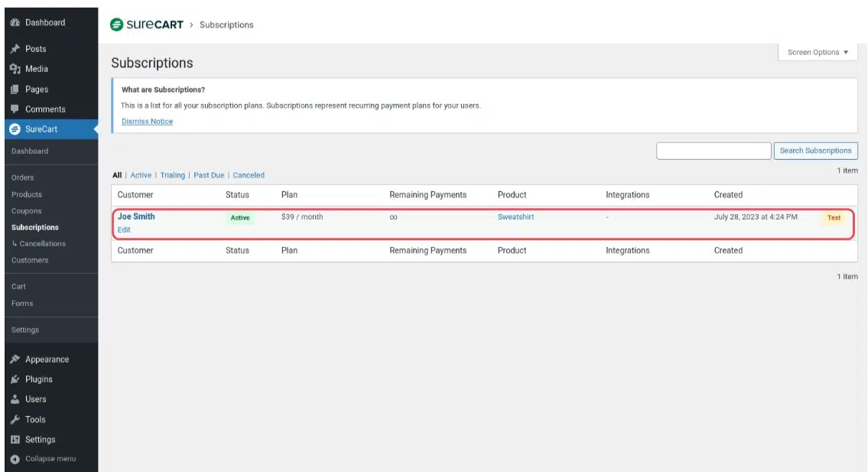Click the Users person icon
The height and width of the screenshot is (472, 868).
point(15,399)
